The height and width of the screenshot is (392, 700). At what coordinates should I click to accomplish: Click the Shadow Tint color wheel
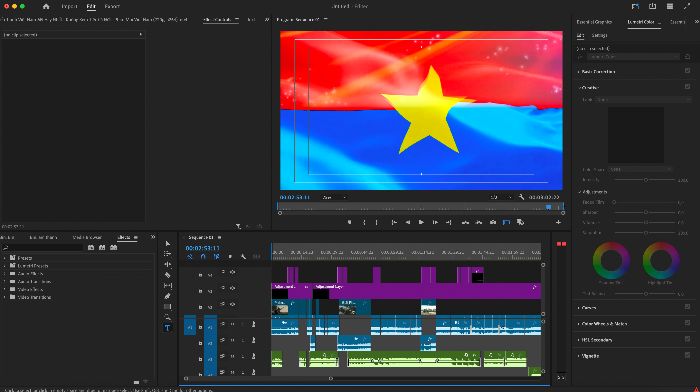[x=611, y=261]
